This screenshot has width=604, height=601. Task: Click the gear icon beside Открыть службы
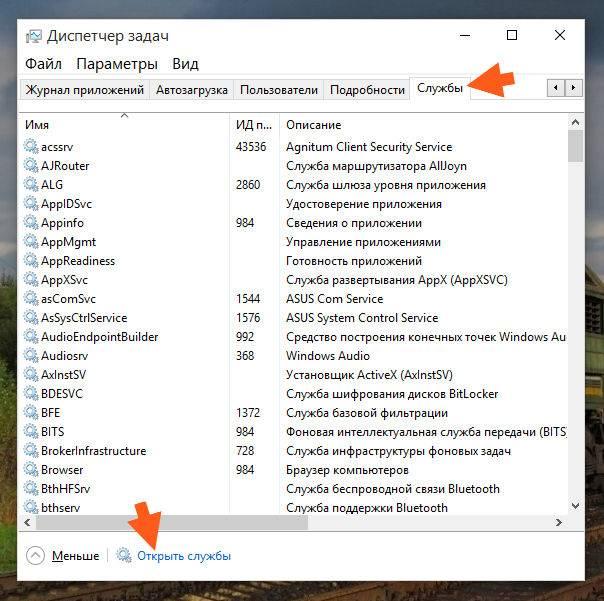click(124, 556)
